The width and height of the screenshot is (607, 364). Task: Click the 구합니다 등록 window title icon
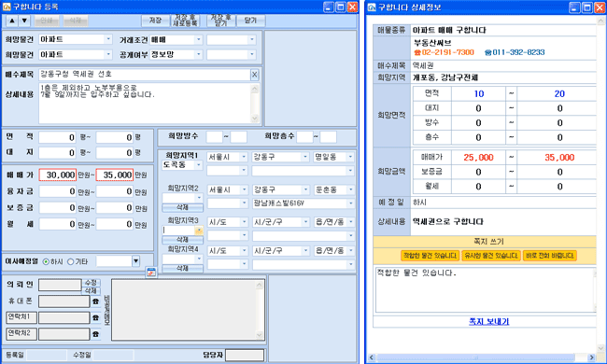click(7, 7)
